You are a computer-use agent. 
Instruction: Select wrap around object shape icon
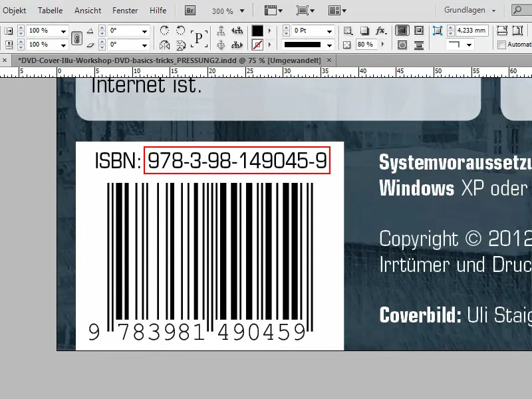point(402,45)
